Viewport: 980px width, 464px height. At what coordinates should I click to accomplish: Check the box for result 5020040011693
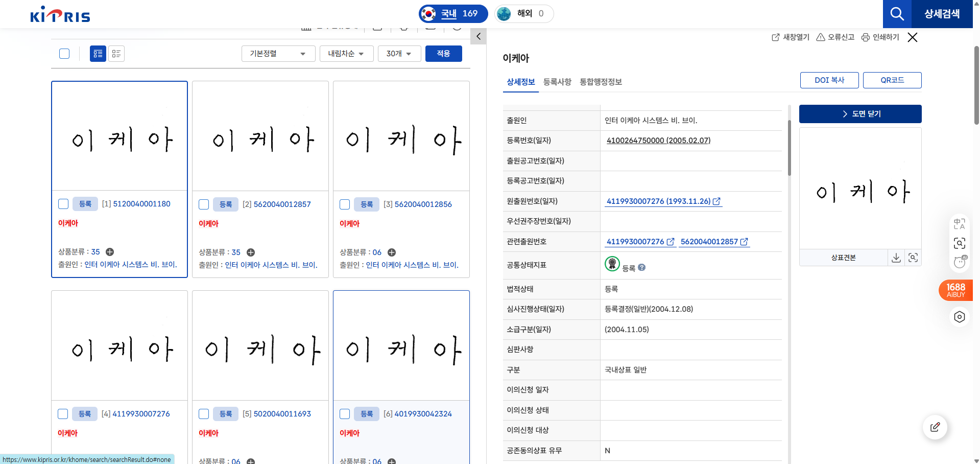tap(204, 414)
